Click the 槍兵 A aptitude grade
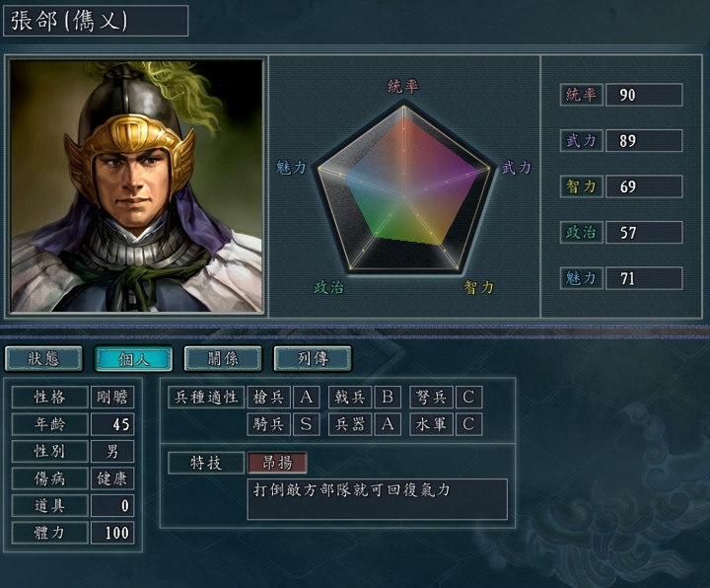Image resolution: width=710 pixels, height=588 pixels. click(x=306, y=397)
